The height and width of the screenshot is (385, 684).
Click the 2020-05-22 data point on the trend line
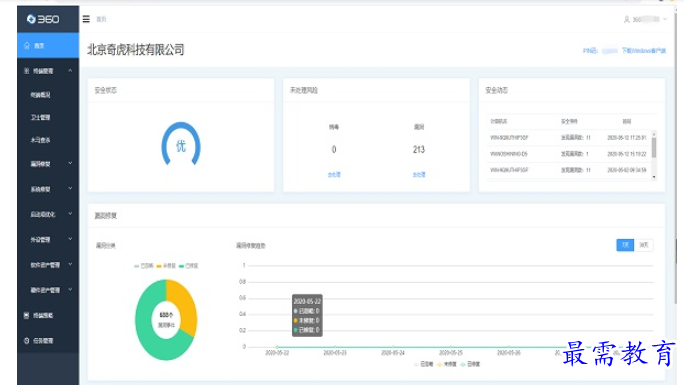(277, 347)
